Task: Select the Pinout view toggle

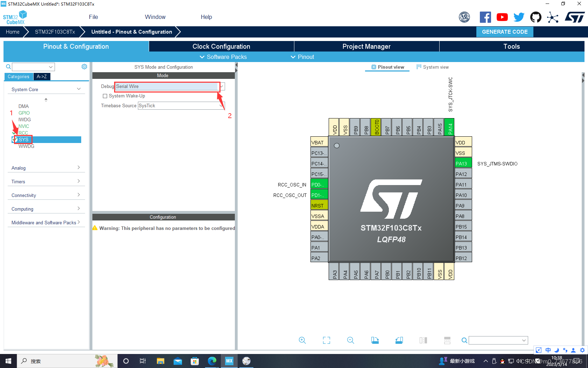Action: (387, 67)
